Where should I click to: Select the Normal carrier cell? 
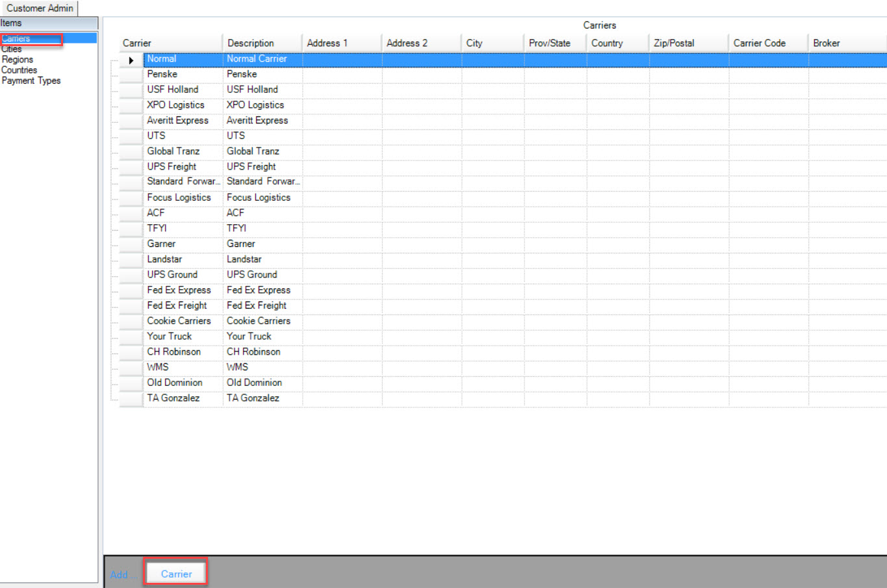pyautogui.click(x=183, y=59)
